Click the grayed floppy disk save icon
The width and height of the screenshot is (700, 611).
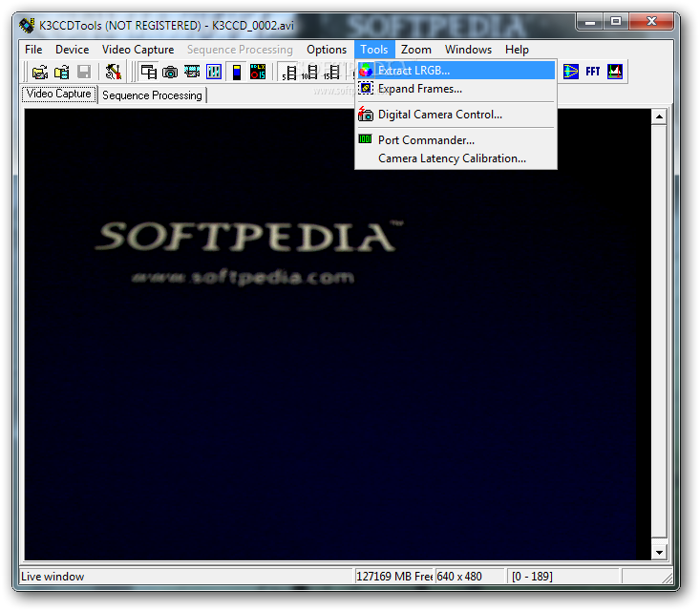[83, 72]
